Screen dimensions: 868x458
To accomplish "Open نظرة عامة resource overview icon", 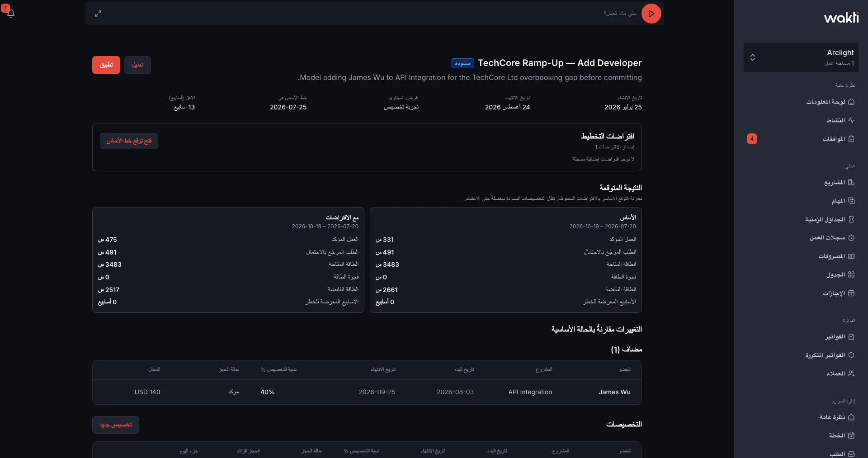I will (851, 417).
